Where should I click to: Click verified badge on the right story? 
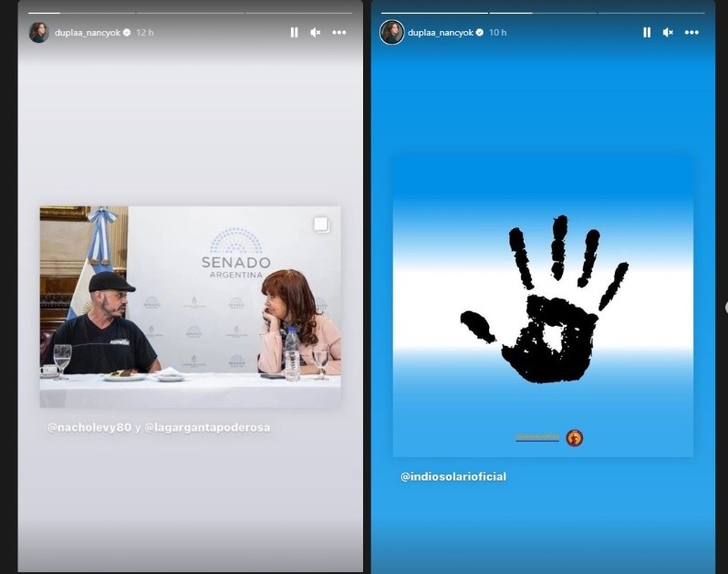point(480,33)
